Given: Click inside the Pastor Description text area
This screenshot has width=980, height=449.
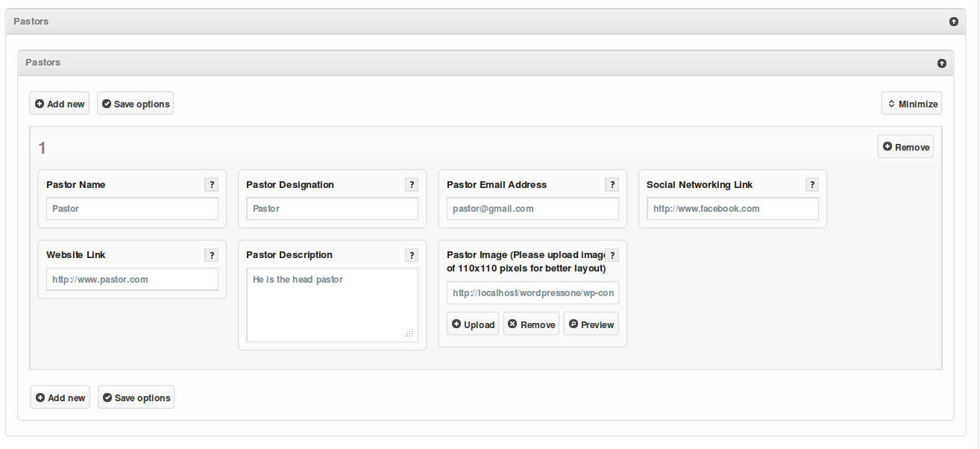Looking at the screenshot, I should pos(332,306).
